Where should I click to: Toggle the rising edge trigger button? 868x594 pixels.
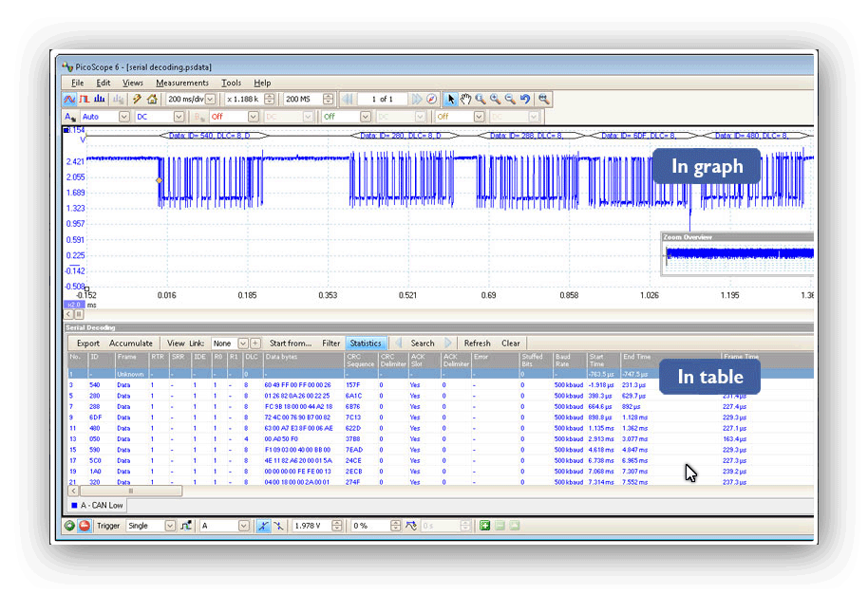[x=263, y=526]
